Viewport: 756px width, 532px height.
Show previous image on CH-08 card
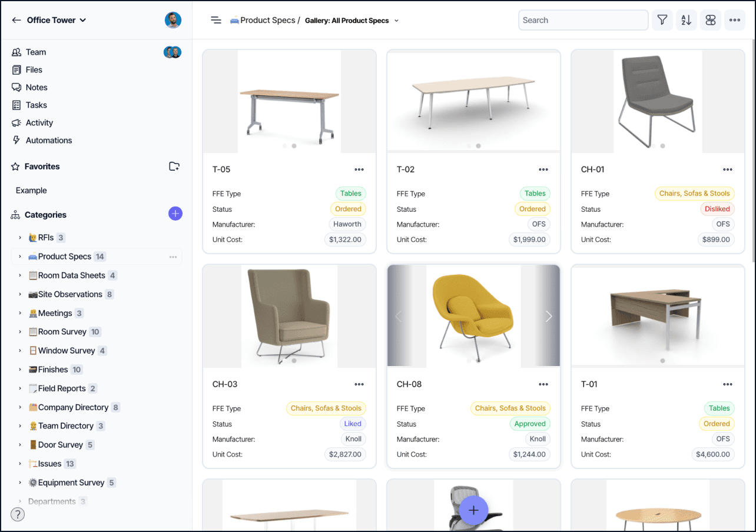[398, 317]
